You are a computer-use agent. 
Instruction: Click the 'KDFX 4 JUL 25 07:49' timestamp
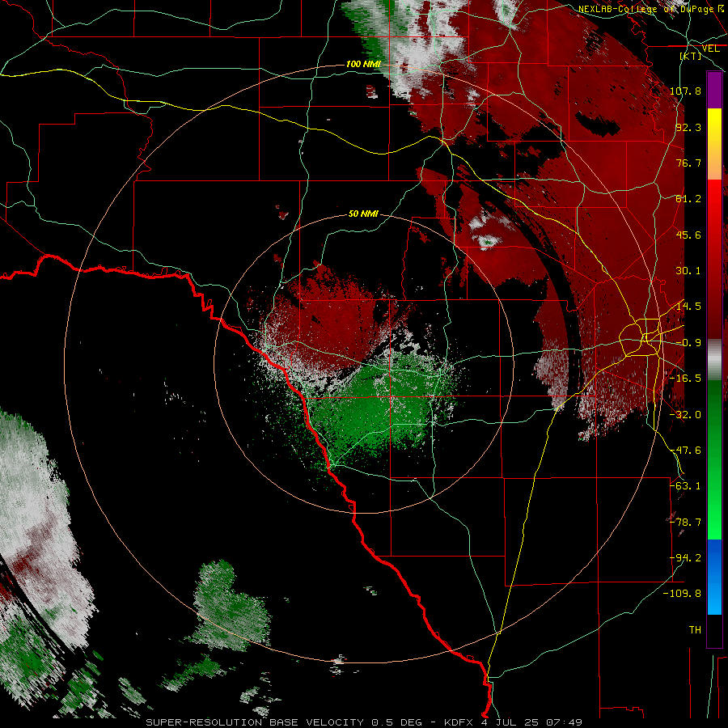click(x=513, y=722)
